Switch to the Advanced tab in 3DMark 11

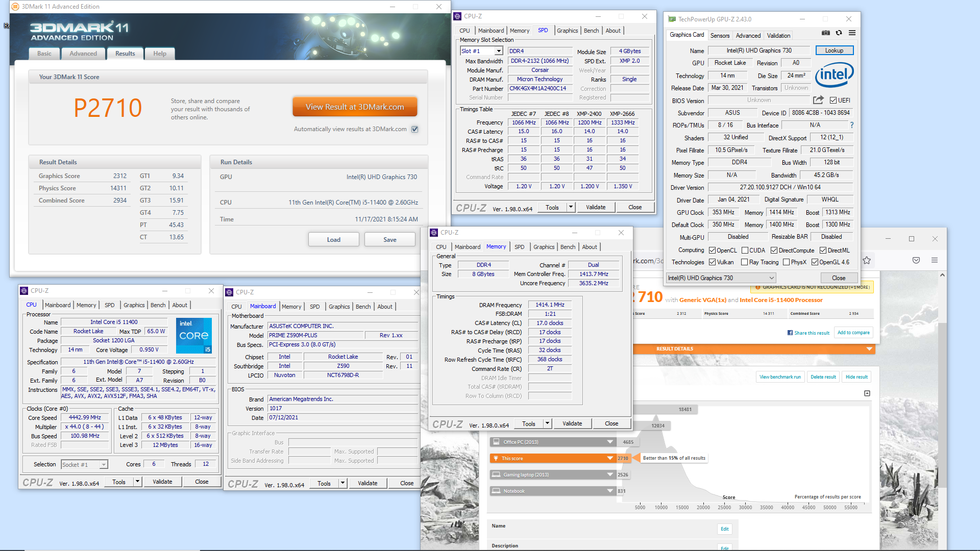coord(83,54)
